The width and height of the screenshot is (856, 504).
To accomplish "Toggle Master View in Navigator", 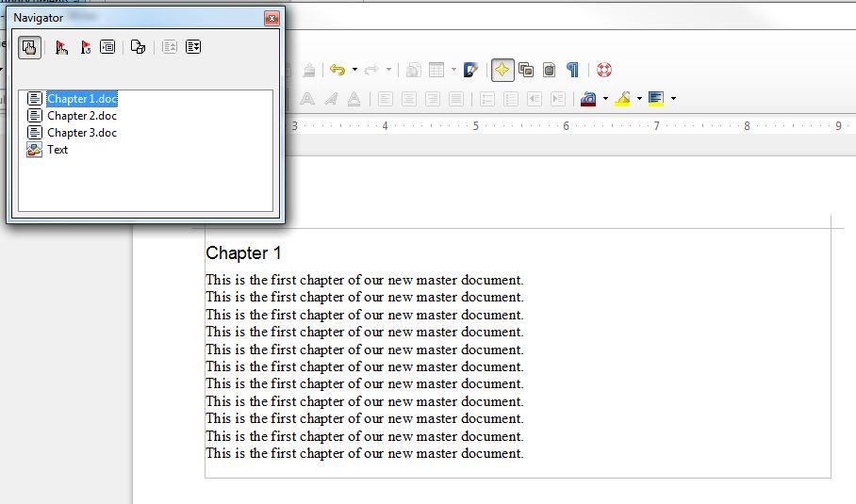I will pyautogui.click(x=29, y=47).
